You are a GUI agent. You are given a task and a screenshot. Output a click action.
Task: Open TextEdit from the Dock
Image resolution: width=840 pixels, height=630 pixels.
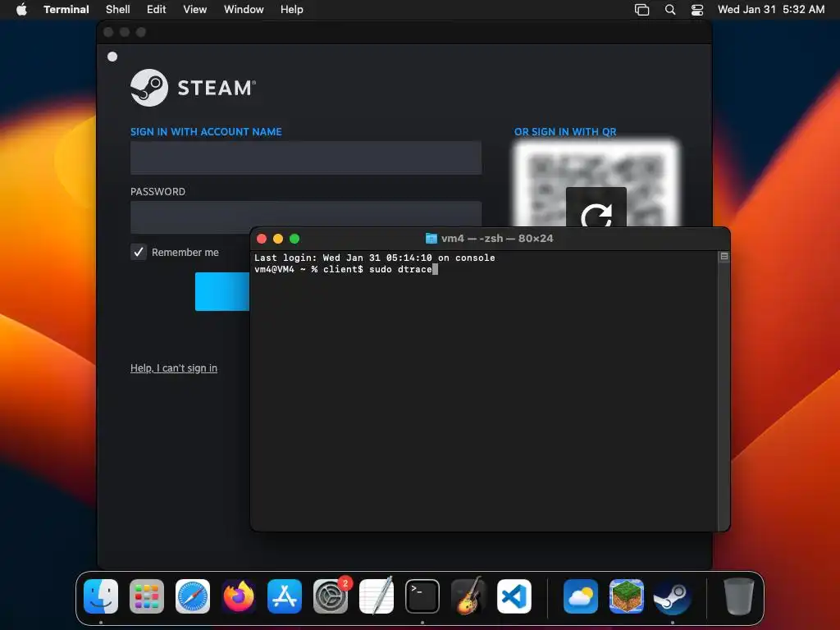[377, 596]
